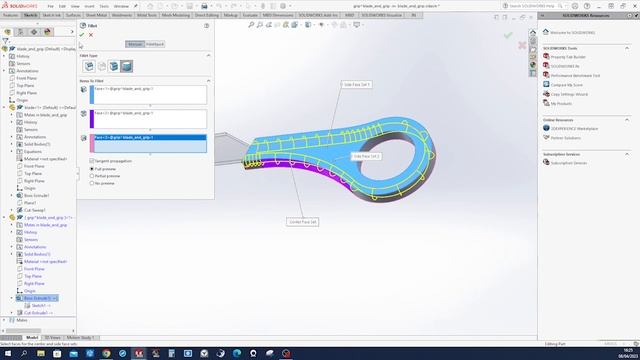Click the Property Tab Builder icon
640x360 pixels.
[546, 56]
